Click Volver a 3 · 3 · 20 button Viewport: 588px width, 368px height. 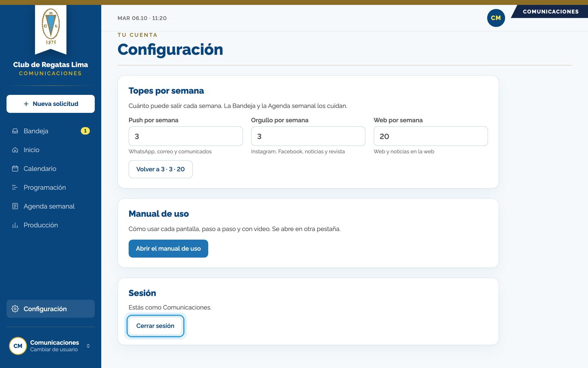160,169
